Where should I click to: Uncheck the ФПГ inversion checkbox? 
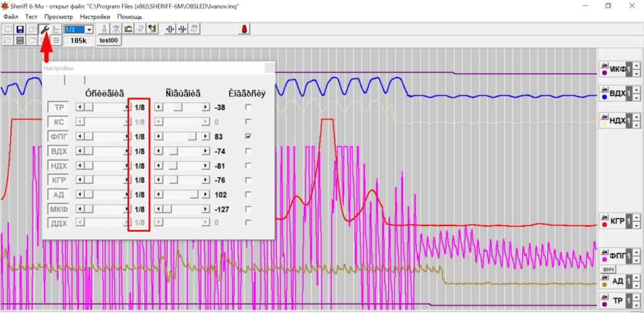coord(248,136)
